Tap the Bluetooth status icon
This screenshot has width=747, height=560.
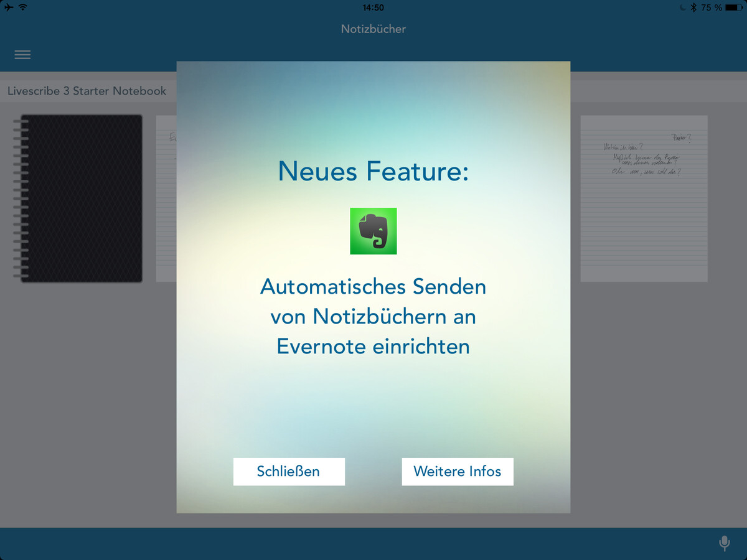pos(694,7)
